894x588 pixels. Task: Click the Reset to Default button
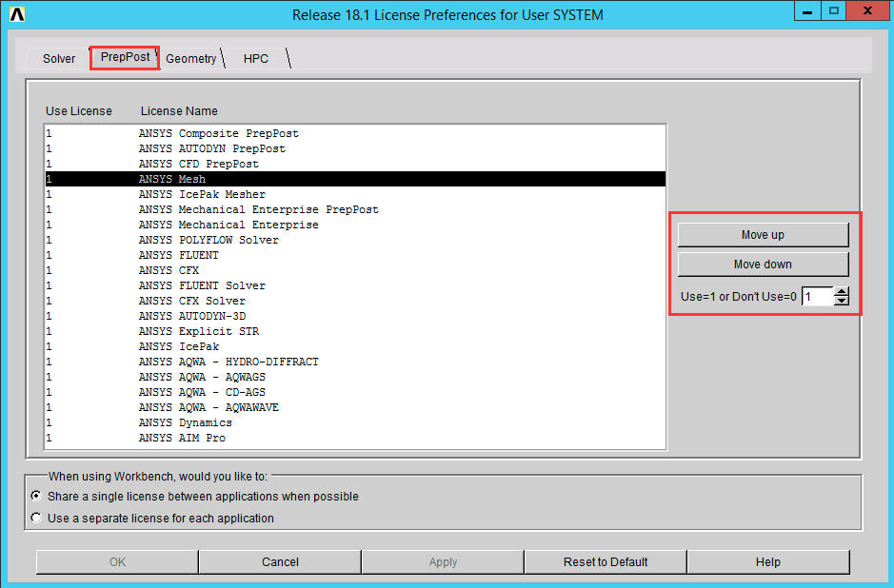(x=606, y=561)
